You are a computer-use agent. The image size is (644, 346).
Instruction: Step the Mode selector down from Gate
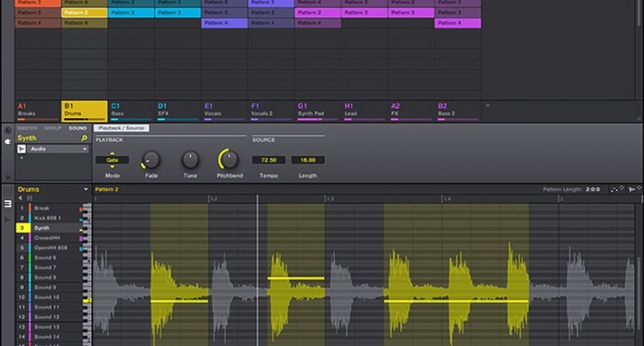112,166
